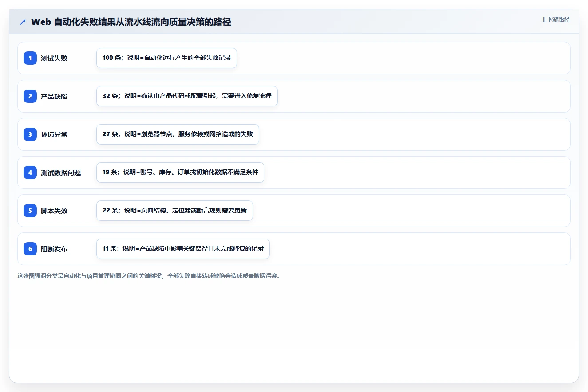Image resolution: width=588 pixels, height=392 pixels.
Task: Click the 产品缺陷 row label
Action: click(54, 96)
